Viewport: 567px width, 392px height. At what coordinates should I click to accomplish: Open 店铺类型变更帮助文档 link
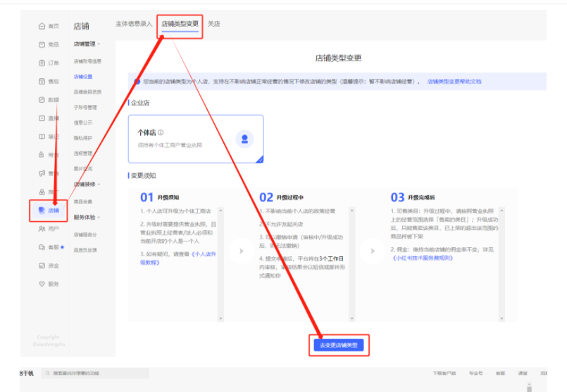(x=454, y=82)
